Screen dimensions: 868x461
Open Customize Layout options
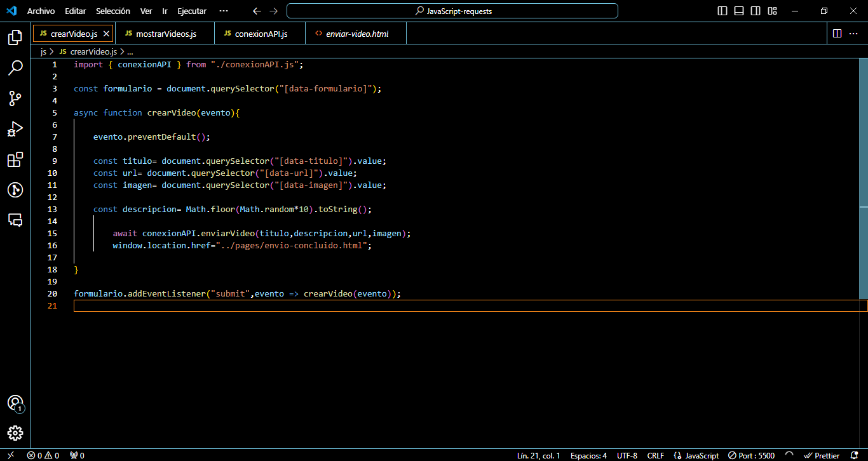click(772, 11)
